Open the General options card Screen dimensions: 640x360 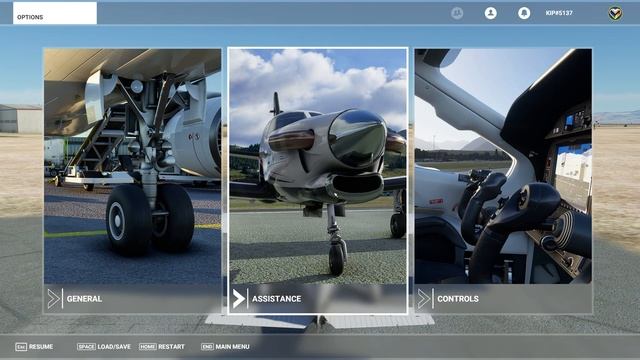tap(132, 181)
